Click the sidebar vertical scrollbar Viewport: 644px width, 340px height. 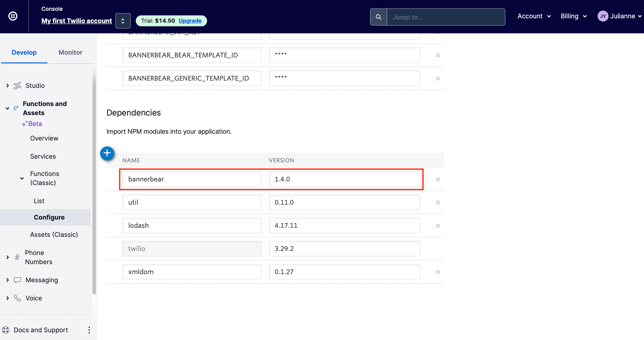click(94, 182)
